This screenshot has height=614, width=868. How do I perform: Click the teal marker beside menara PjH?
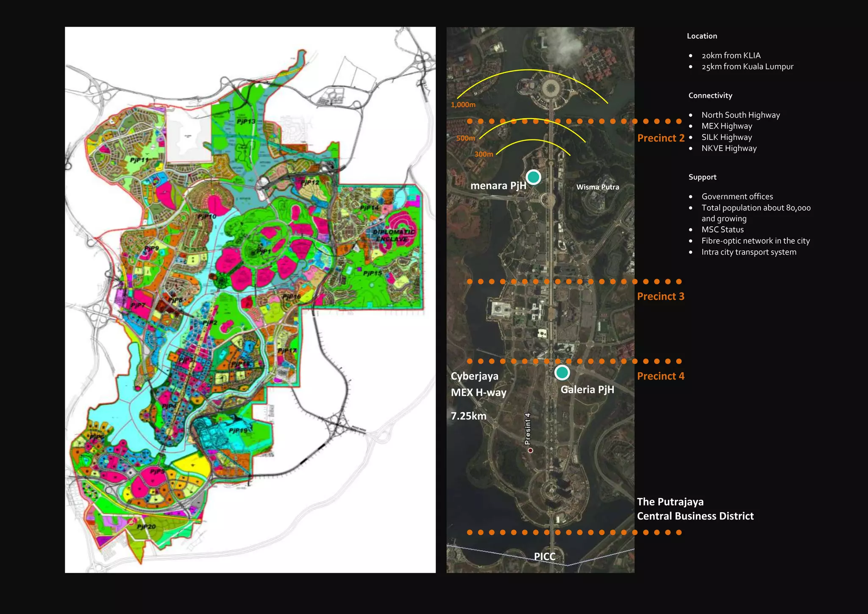click(533, 177)
